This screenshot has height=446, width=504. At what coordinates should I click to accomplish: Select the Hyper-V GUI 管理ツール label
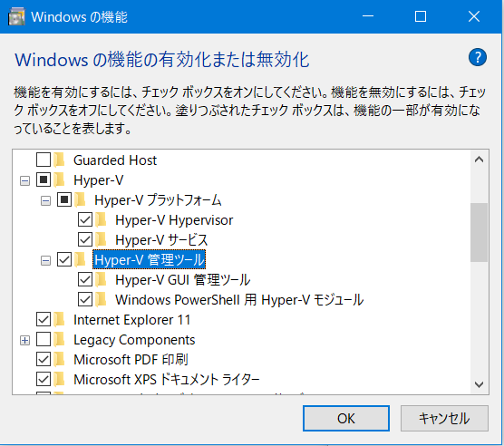(x=182, y=280)
